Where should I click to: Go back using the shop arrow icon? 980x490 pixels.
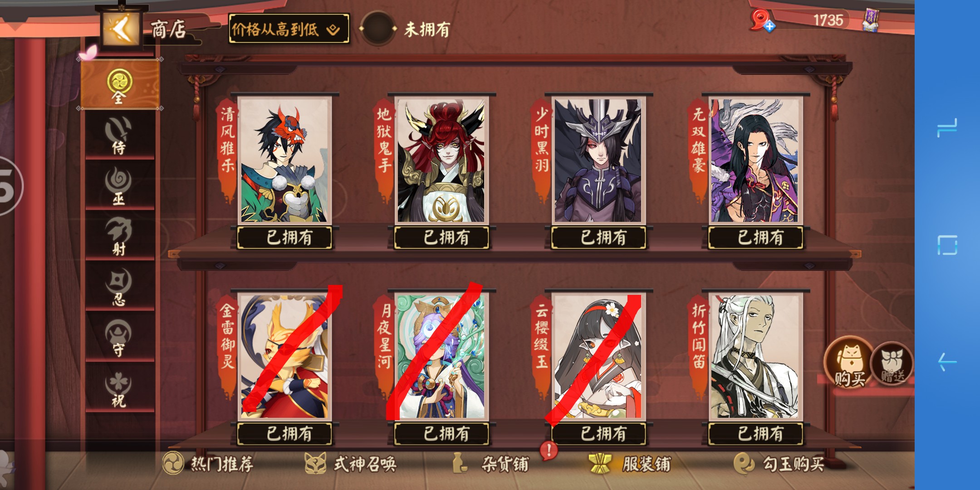[x=121, y=29]
